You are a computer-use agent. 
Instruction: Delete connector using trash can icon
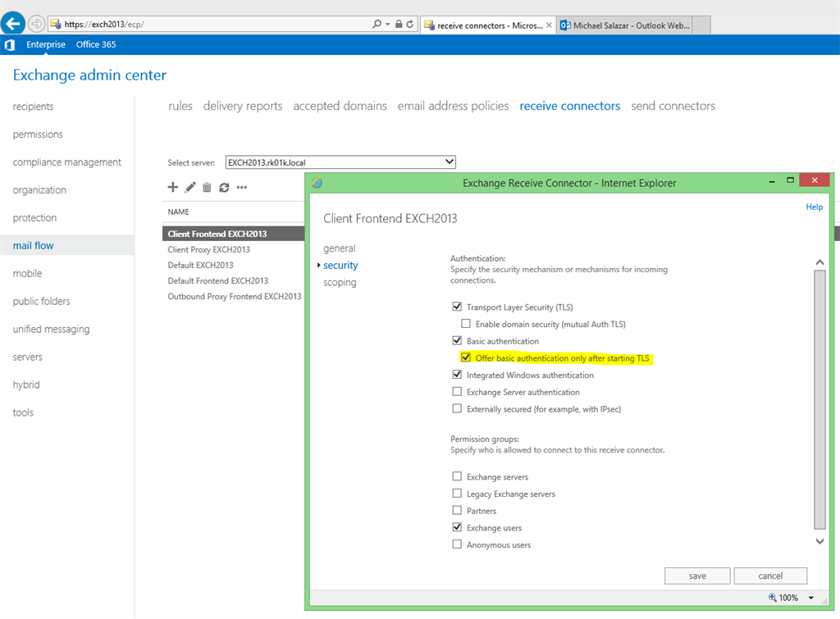pyautogui.click(x=207, y=187)
